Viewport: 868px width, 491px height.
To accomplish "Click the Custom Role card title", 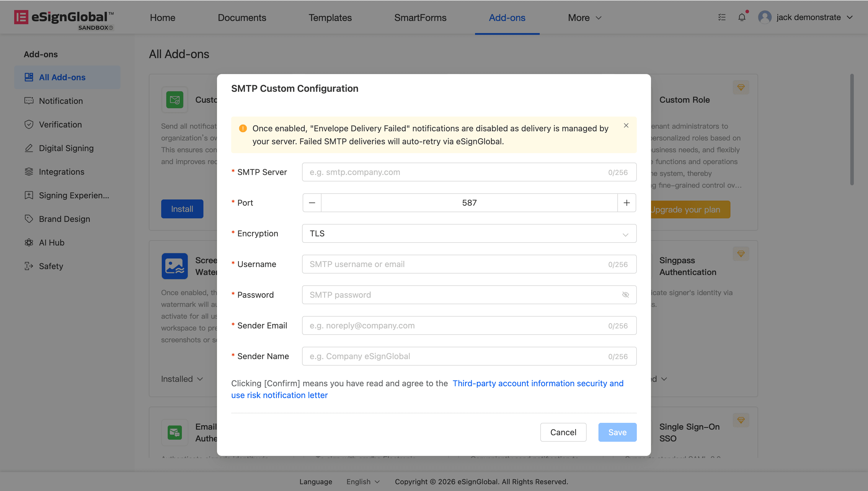I will 684,100.
